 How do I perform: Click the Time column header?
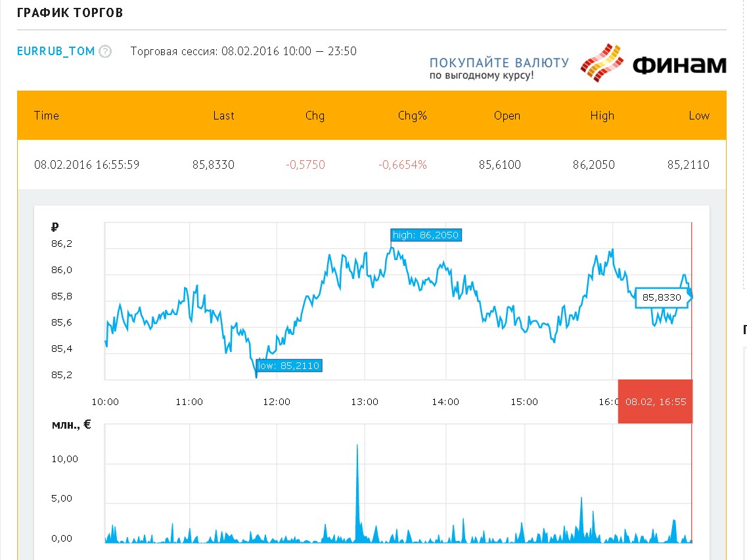click(47, 116)
